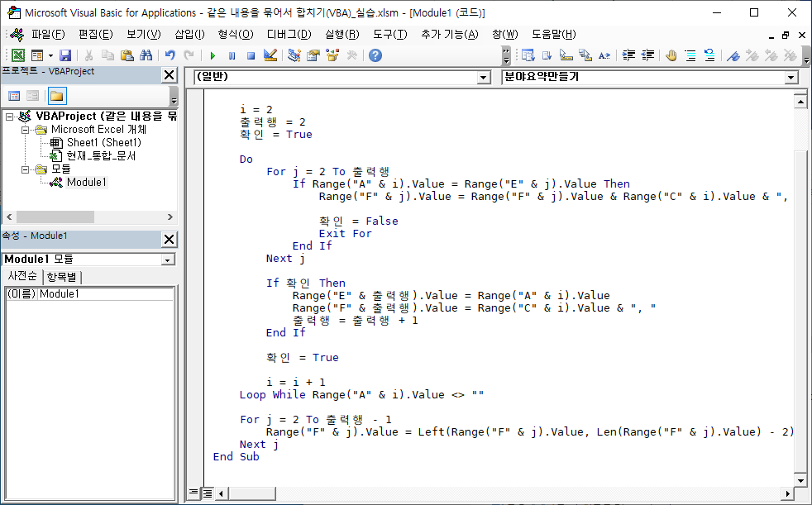This screenshot has width=812, height=505.
Task: Open the Project Explorer icon
Action: pos(294,55)
